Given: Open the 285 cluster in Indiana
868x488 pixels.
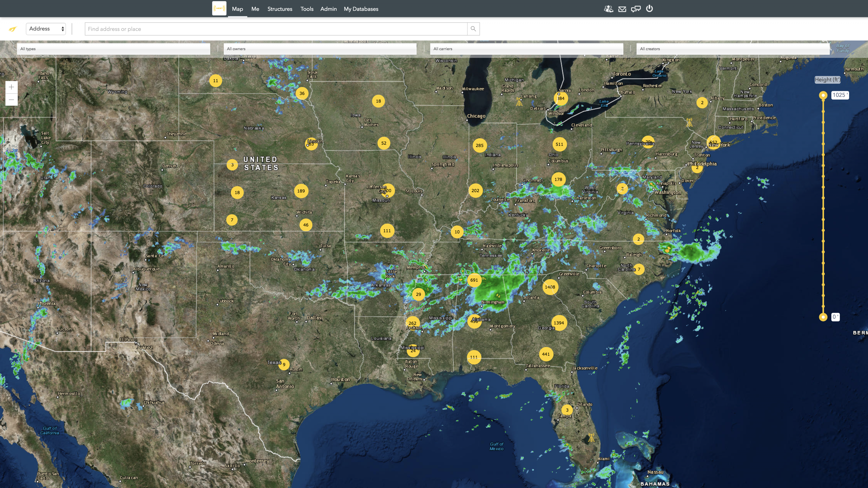Looking at the screenshot, I should pyautogui.click(x=480, y=146).
